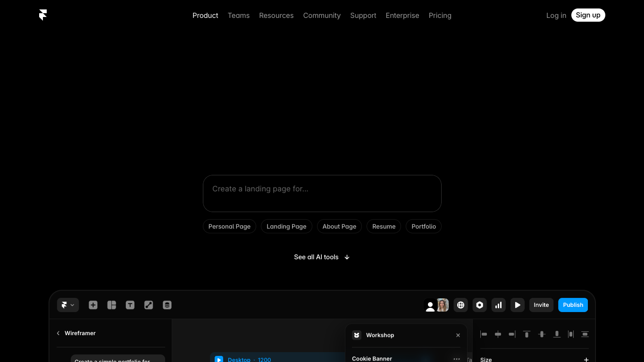Open the Resources menu

pyautogui.click(x=276, y=16)
